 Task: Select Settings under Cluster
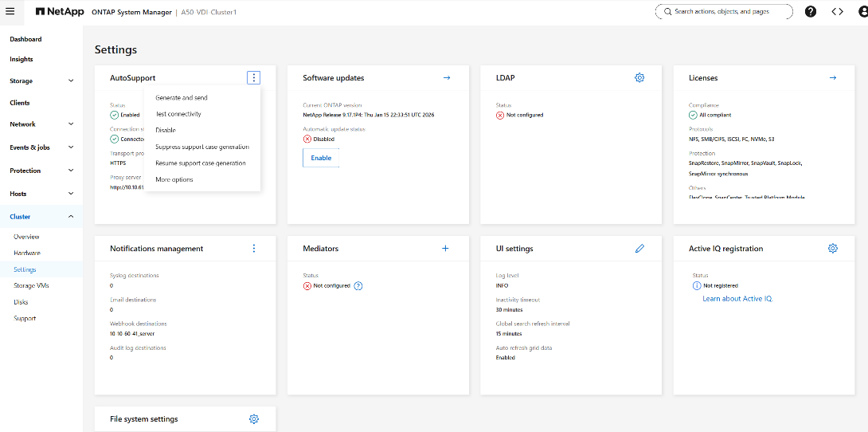pyautogui.click(x=25, y=269)
